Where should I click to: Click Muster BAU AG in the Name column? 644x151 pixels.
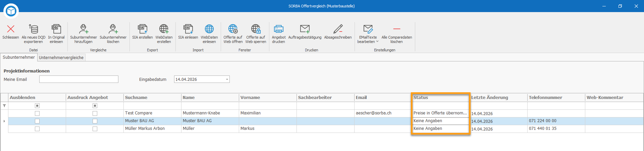click(210, 121)
